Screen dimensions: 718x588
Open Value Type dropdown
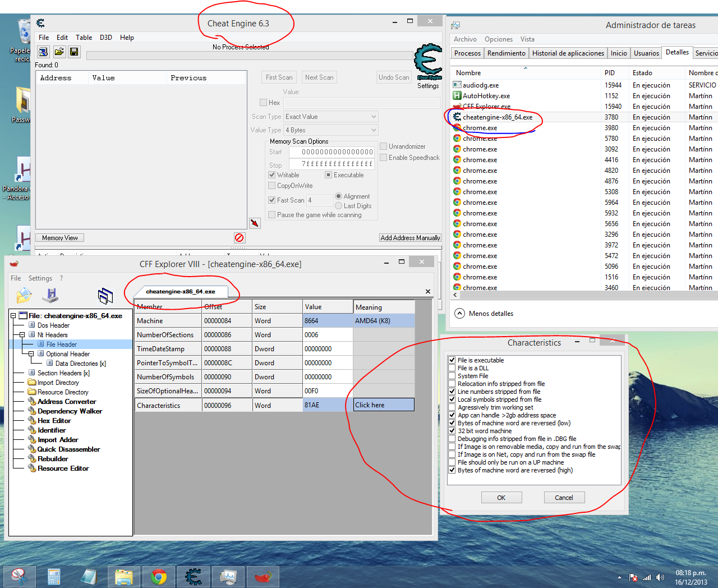(331, 130)
